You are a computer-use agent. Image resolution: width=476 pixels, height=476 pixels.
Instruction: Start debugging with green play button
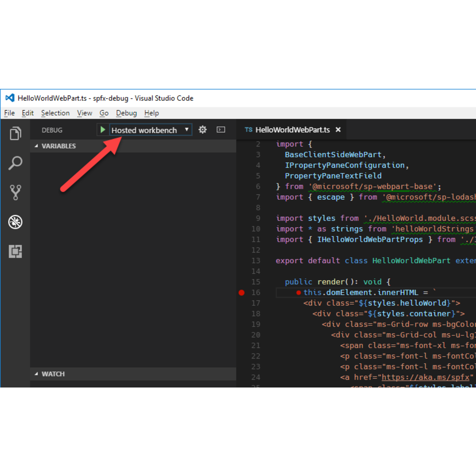pyautogui.click(x=103, y=130)
